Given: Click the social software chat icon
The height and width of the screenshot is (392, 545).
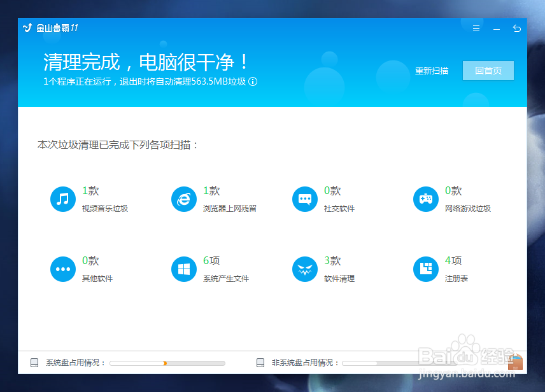Looking at the screenshot, I should pos(305,199).
